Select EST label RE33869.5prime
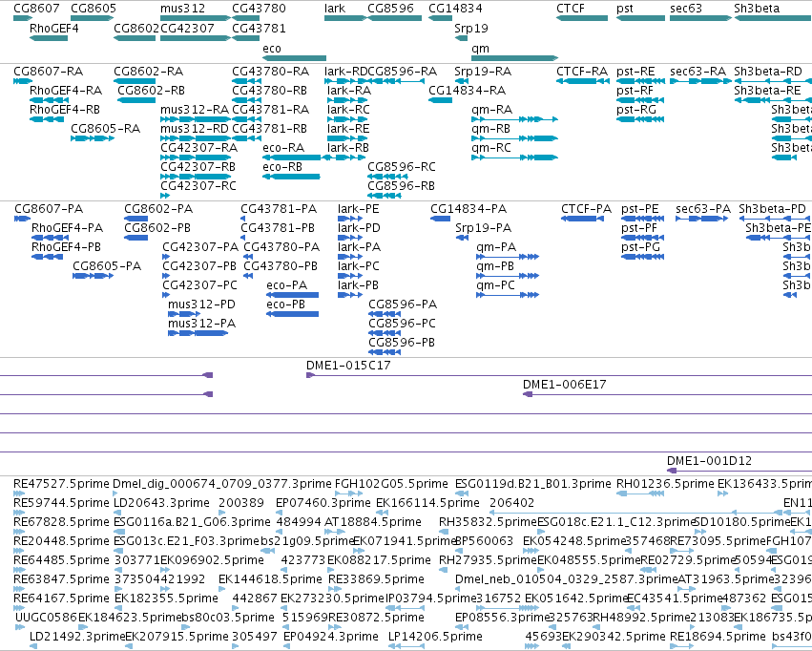 pos(376,579)
